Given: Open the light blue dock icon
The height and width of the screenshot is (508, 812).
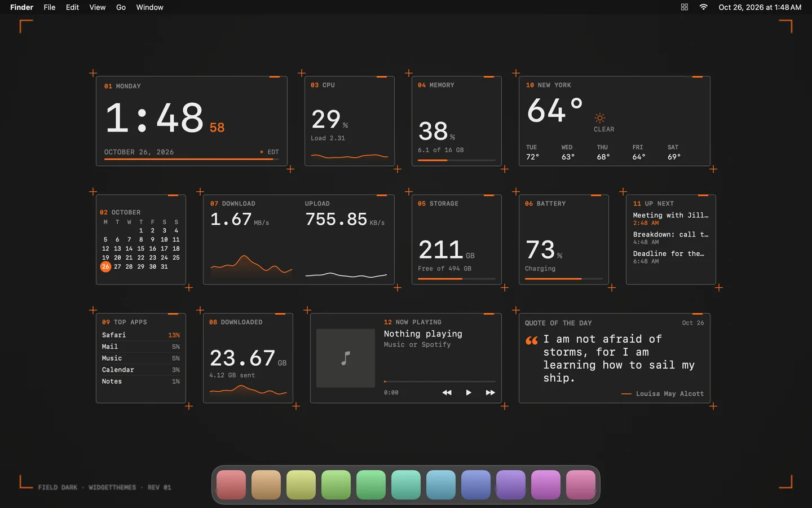Looking at the screenshot, I should coord(441,485).
